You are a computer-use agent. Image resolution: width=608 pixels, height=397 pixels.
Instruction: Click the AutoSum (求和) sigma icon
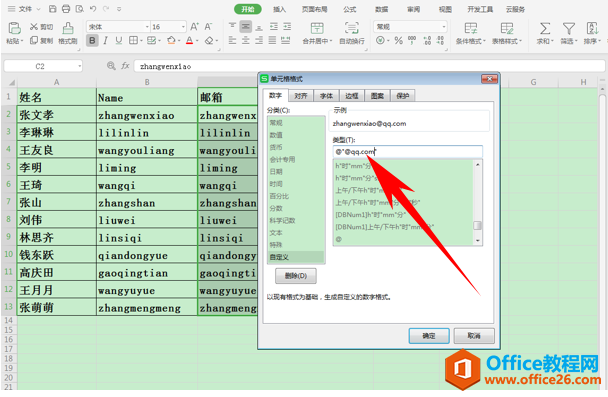tap(545, 28)
